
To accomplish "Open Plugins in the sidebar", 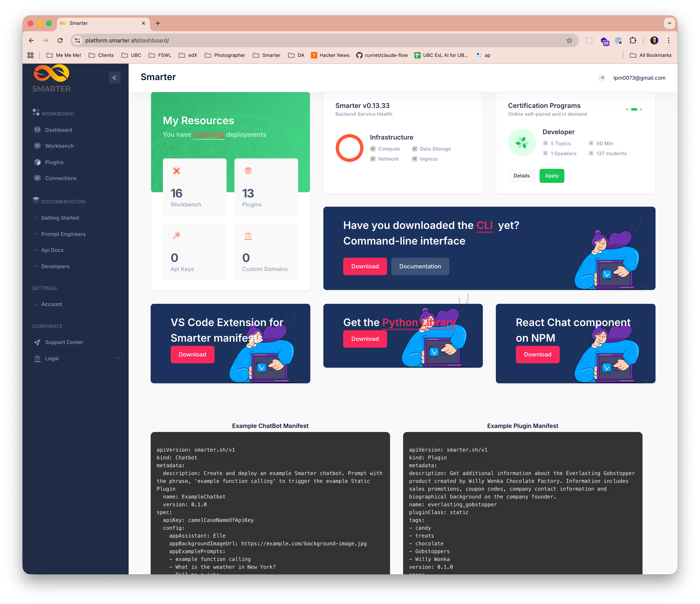I will 54,162.
